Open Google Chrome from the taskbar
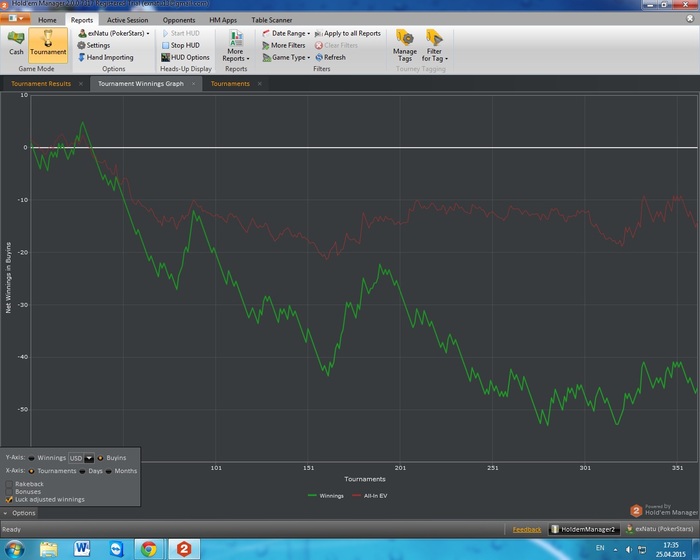This screenshot has width=700, height=560. (148, 548)
